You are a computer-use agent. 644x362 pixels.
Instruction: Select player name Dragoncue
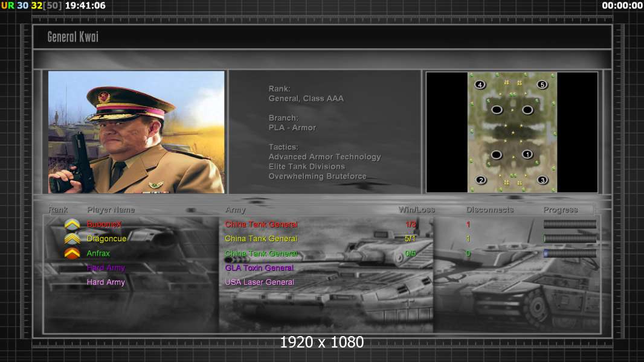coord(106,238)
